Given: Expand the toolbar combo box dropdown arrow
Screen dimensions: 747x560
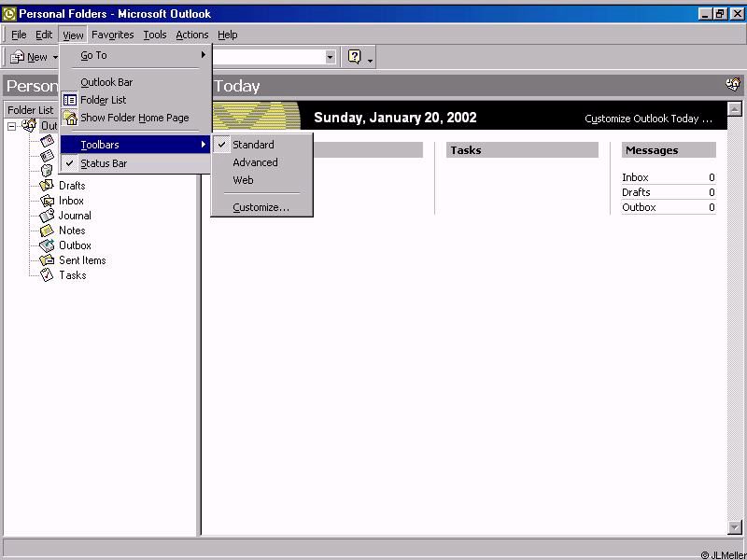Looking at the screenshot, I should 330,57.
